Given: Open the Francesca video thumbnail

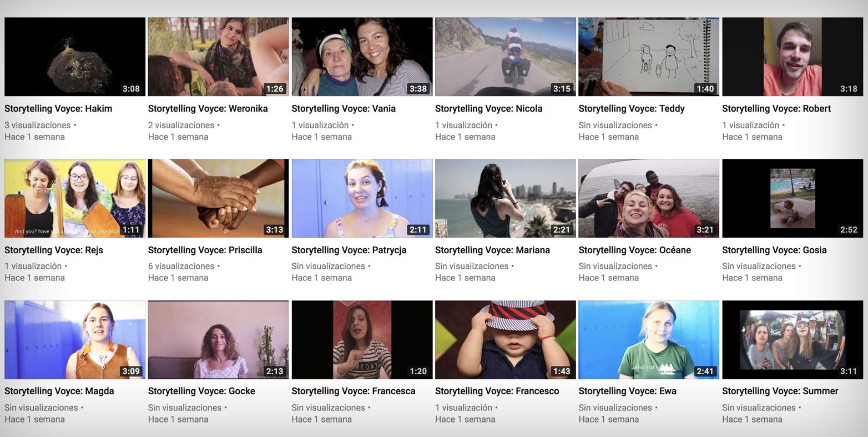Looking at the screenshot, I should pyautogui.click(x=362, y=340).
